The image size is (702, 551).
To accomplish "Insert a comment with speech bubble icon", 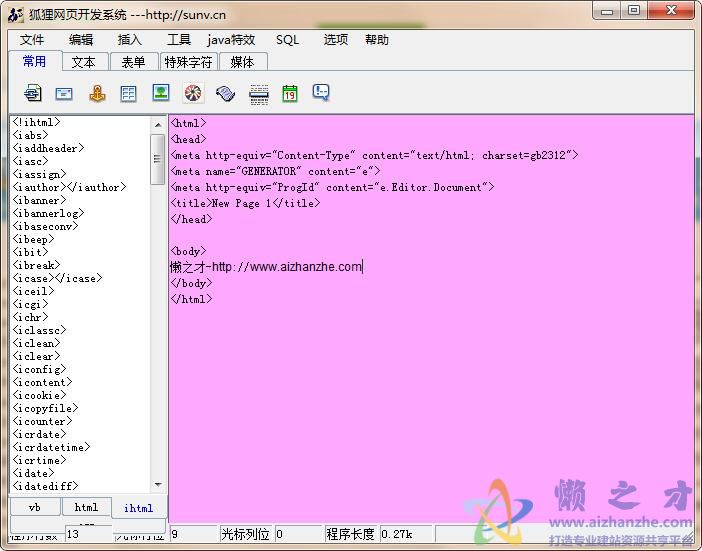I will coord(321,93).
